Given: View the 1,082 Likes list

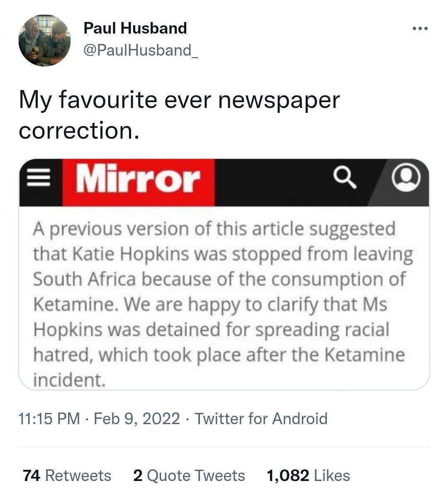Looking at the screenshot, I should tap(309, 475).
